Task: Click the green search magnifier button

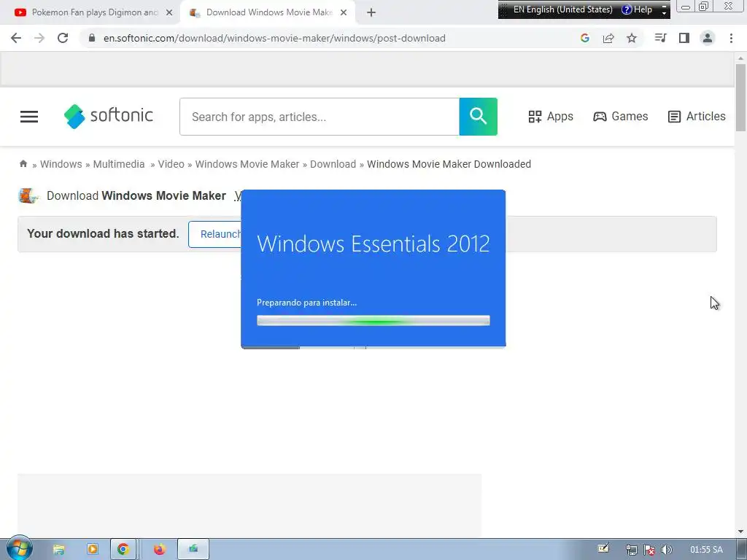Action: 479,117
